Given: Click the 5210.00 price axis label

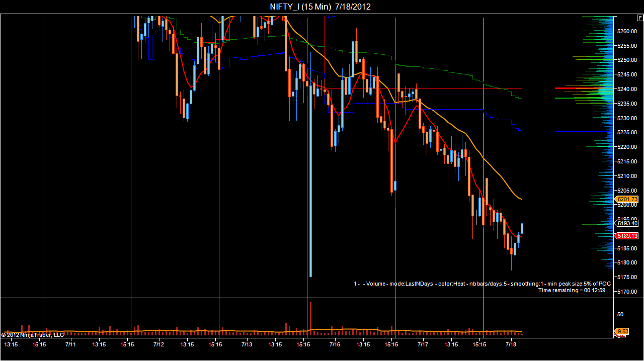Looking at the screenshot, I should click(x=627, y=176).
